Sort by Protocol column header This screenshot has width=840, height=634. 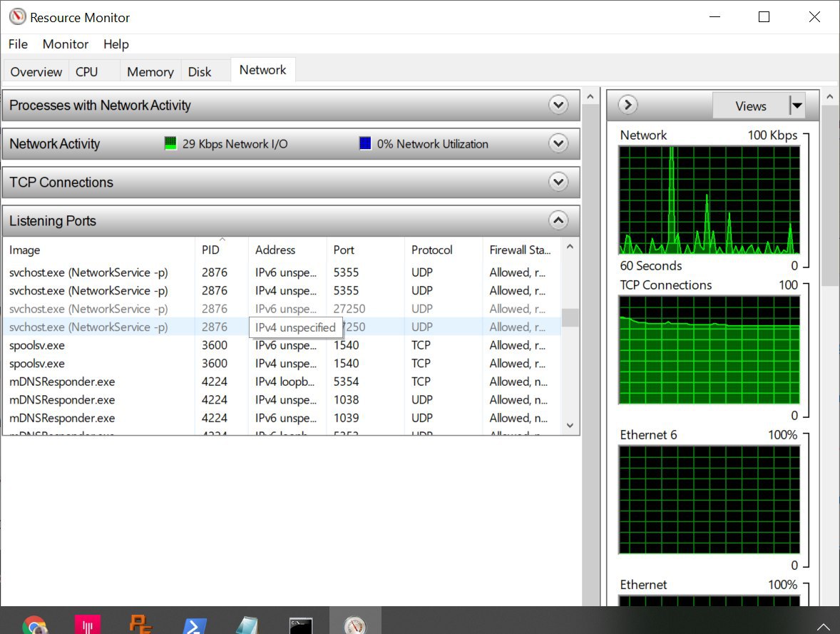[444, 250]
